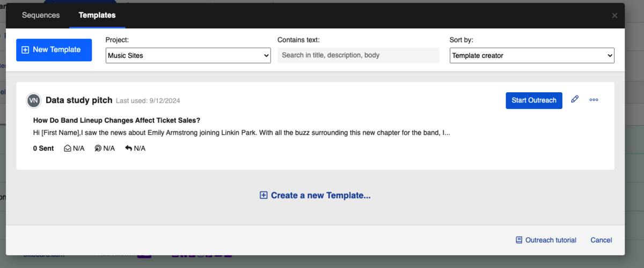Close the templates dialog with X

click(x=614, y=16)
